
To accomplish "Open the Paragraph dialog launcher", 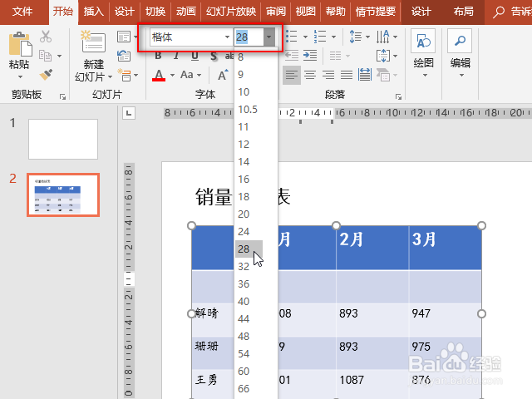I will click(398, 97).
